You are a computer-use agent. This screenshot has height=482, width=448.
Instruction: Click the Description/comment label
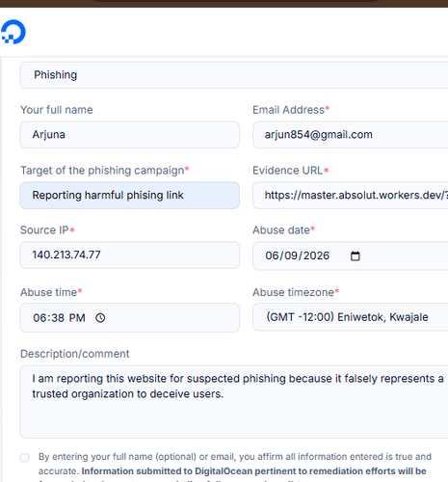tap(74, 354)
